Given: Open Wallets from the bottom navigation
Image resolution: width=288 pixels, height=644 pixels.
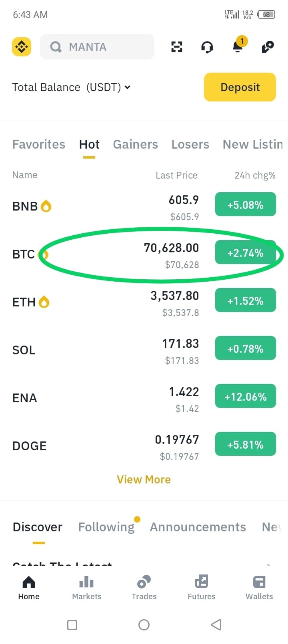Looking at the screenshot, I should click(x=259, y=588).
